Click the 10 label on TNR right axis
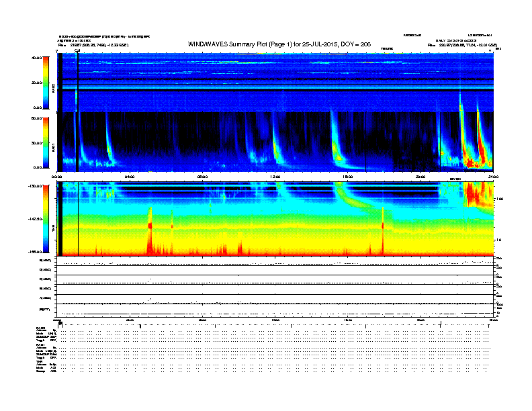This screenshot has height=411, width=532. pos(498,240)
